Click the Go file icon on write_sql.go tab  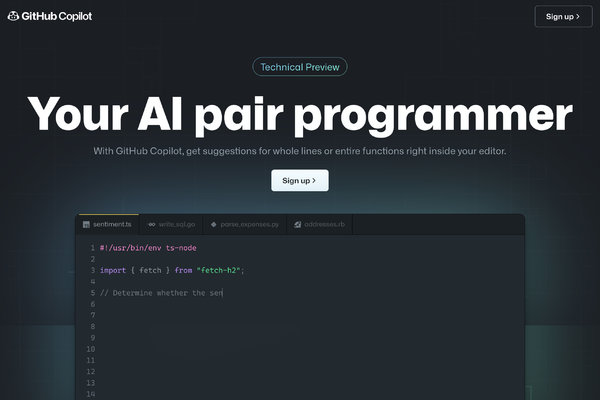(x=152, y=224)
